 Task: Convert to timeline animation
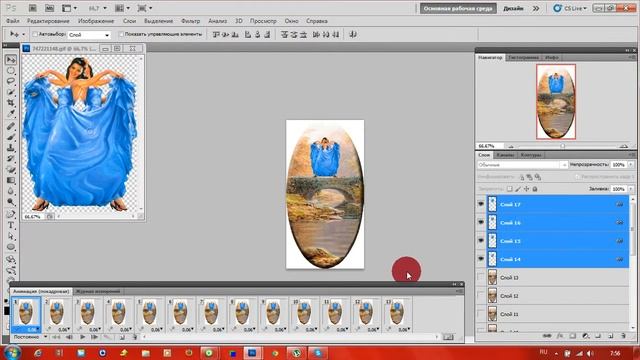click(448, 337)
